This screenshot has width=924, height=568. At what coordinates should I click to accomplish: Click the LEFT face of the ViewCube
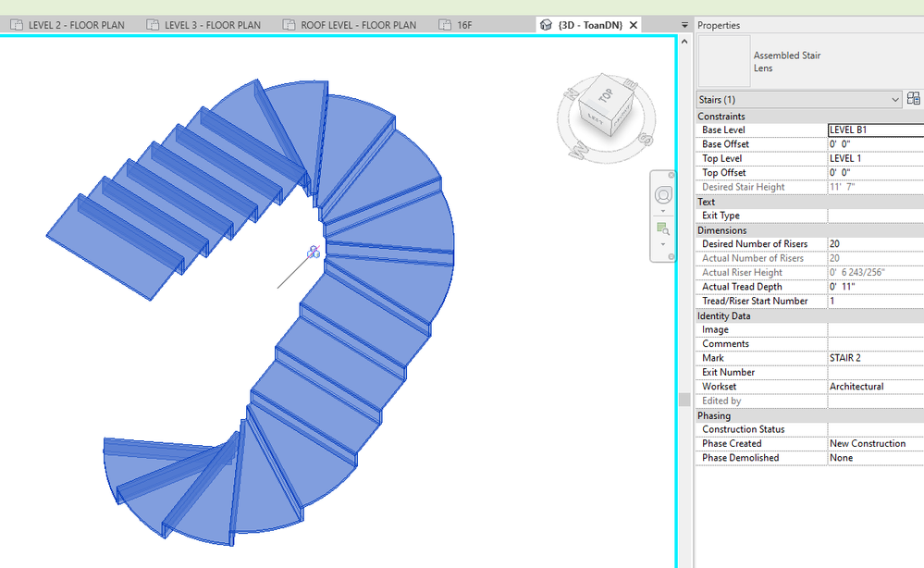tap(594, 117)
